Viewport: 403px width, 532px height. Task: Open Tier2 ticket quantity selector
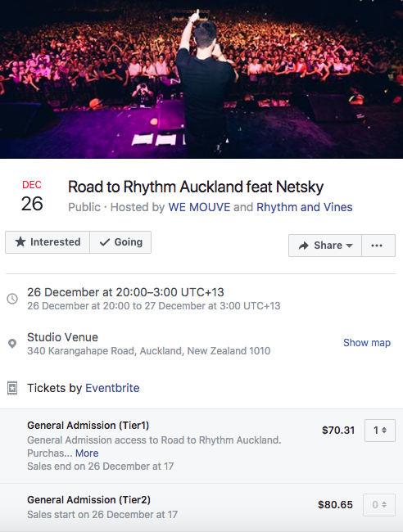tap(379, 505)
